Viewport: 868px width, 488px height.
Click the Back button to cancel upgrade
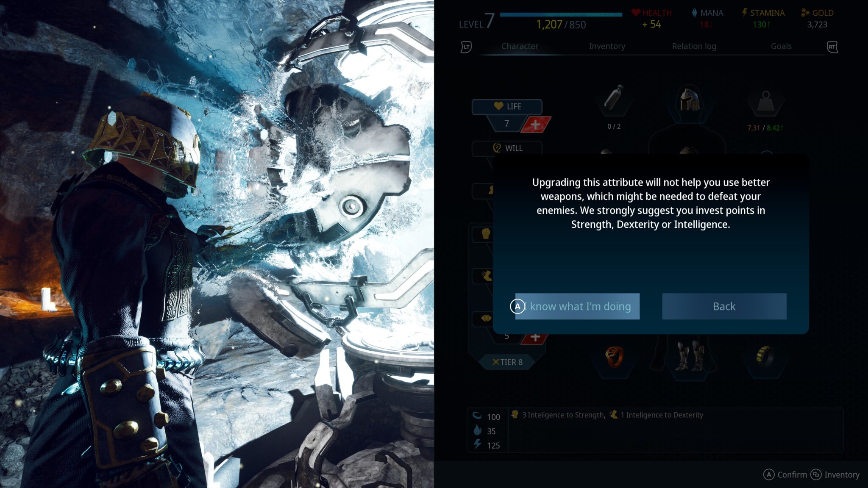(x=724, y=306)
